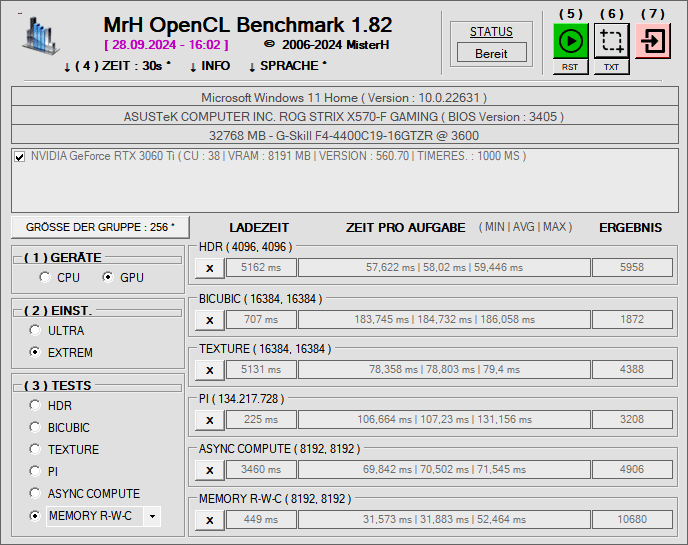Select the BICUBIC test radio button
Screen dimensions: 688x545
click(x=35, y=427)
